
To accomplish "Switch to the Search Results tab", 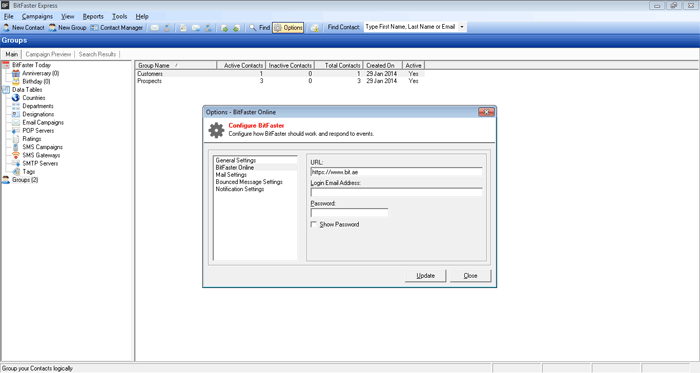I will click(x=97, y=54).
